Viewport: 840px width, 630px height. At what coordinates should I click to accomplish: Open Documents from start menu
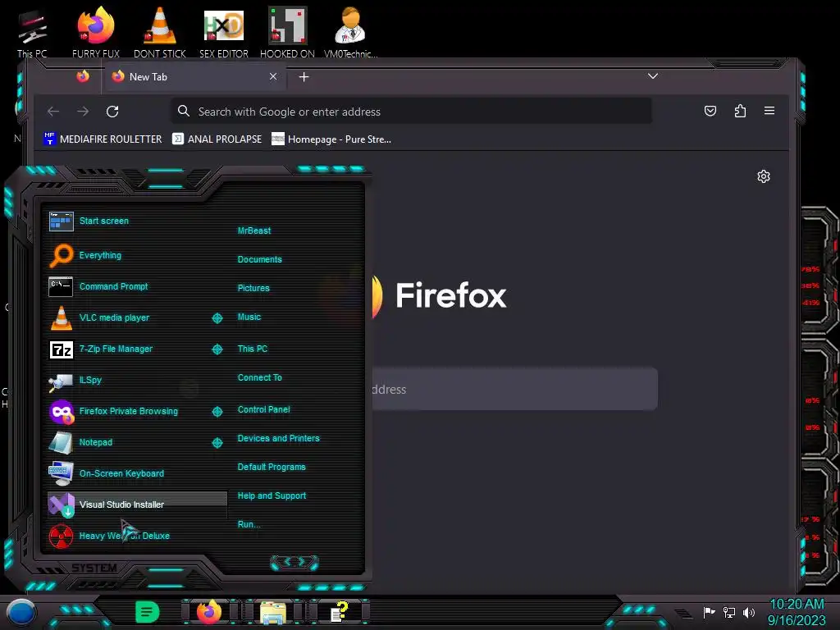pyautogui.click(x=260, y=259)
